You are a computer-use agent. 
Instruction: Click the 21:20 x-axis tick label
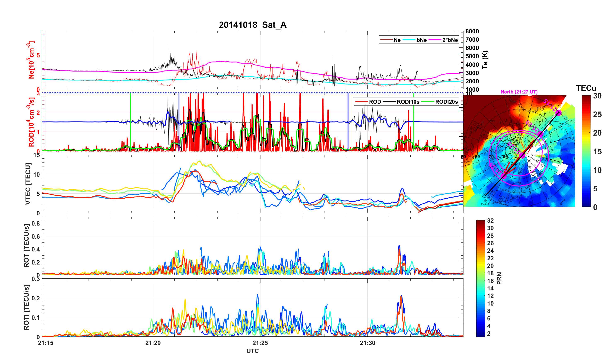click(x=153, y=343)
